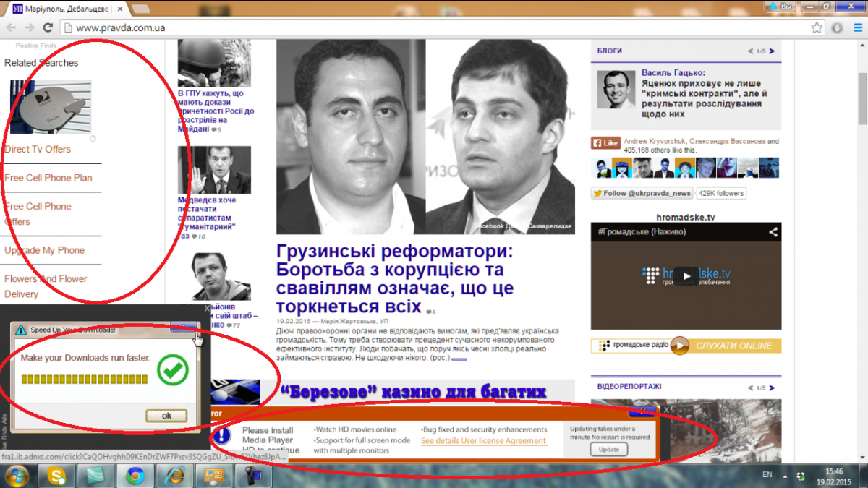The width and height of the screenshot is (868, 488).
Task: Click the satellite dish ad image
Action: click(x=51, y=107)
